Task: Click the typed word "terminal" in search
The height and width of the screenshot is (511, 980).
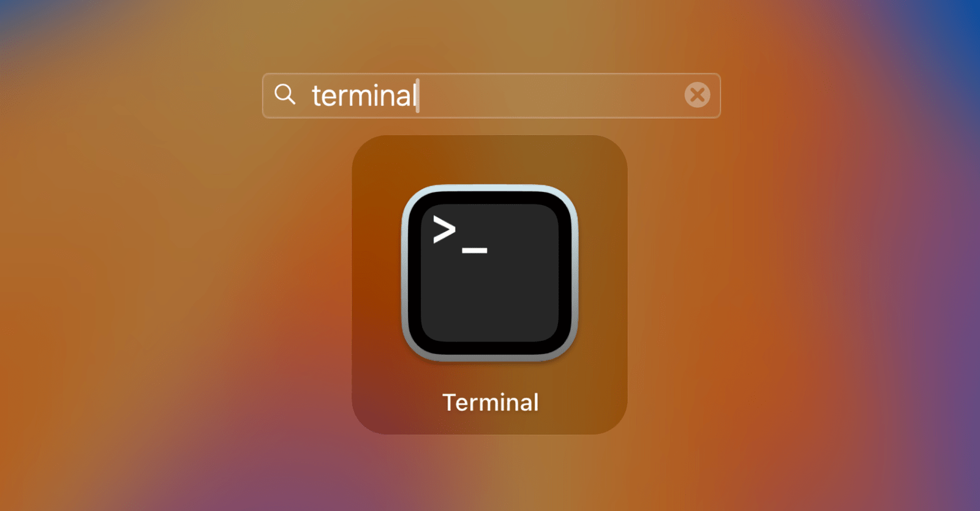Action: 364,95
